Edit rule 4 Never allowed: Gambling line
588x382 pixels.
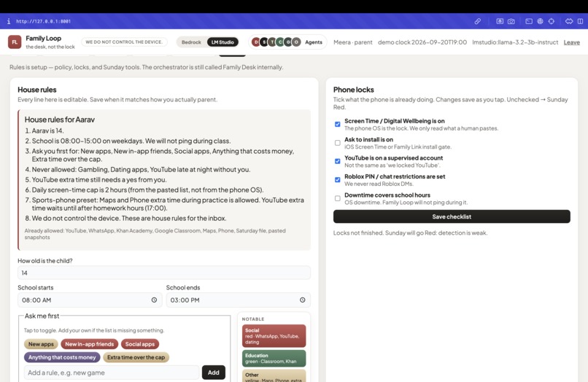(x=141, y=169)
